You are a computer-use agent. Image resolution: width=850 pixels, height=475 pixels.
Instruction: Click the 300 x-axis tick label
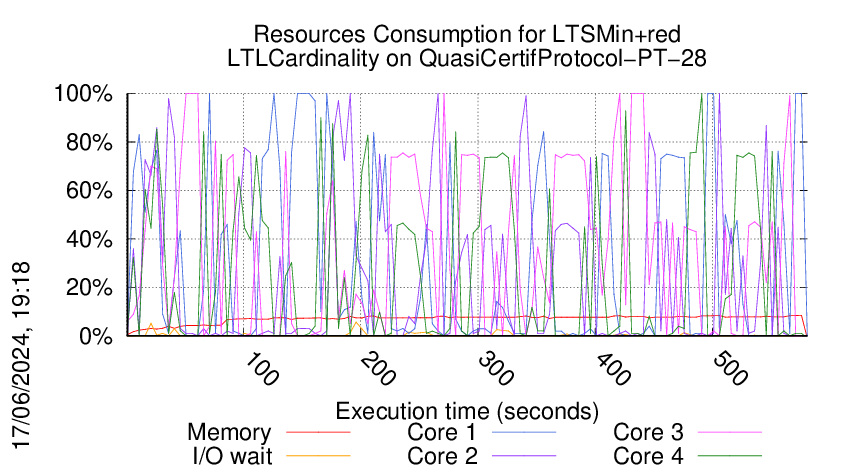pyautogui.click(x=496, y=369)
